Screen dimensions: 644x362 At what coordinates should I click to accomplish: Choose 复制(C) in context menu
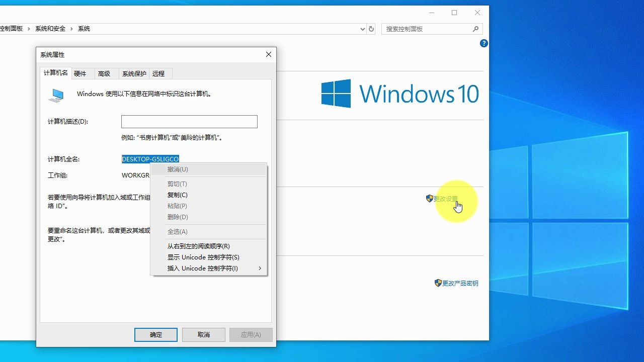(x=209, y=195)
